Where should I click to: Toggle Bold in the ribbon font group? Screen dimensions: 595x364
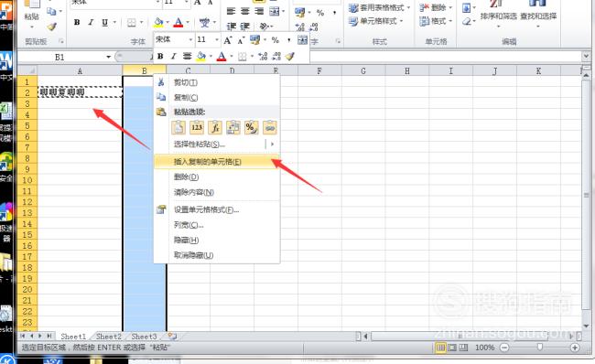pyautogui.click(x=77, y=22)
